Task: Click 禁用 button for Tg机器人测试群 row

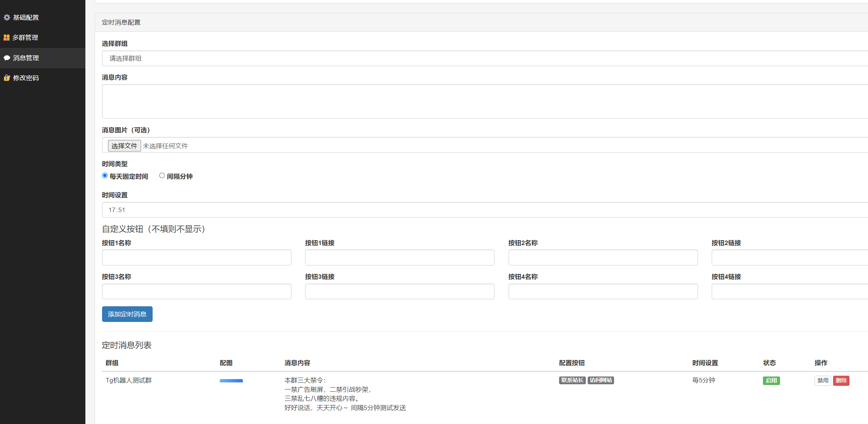Action: [x=823, y=381]
